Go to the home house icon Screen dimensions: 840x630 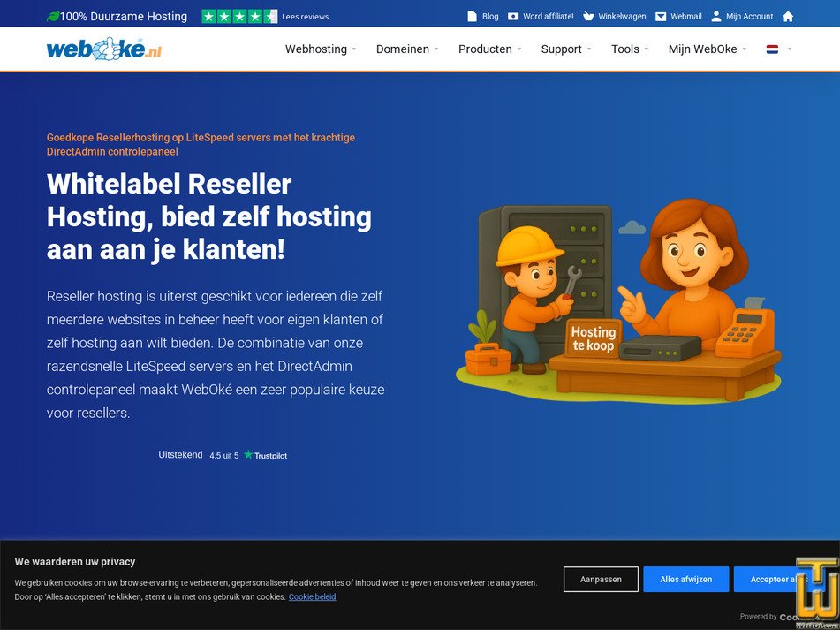click(x=788, y=17)
